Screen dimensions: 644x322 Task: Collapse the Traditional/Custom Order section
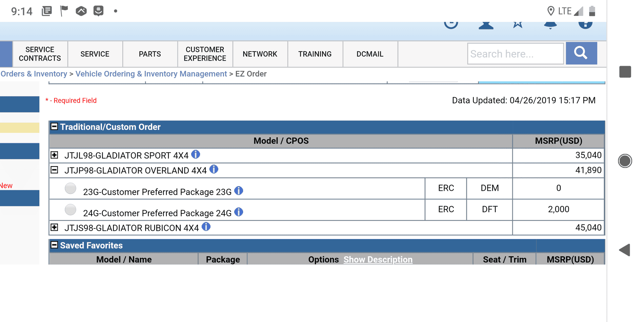(54, 127)
